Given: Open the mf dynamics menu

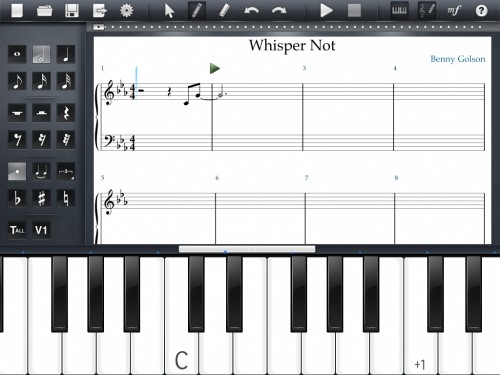Looking at the screenshot, I should [454, 11].
